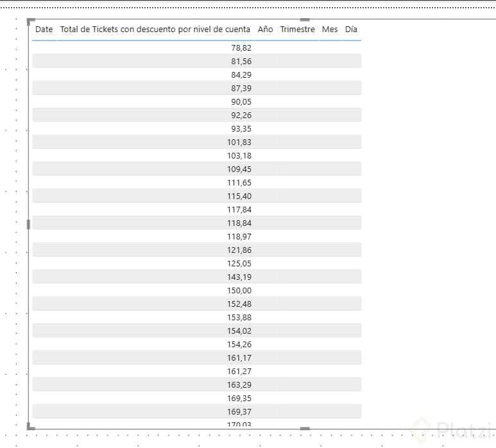The height and width of the screenshot is (448, 496).
Task: Click the Total de Tickets con descuento header
Action: [x=155, y=30]
